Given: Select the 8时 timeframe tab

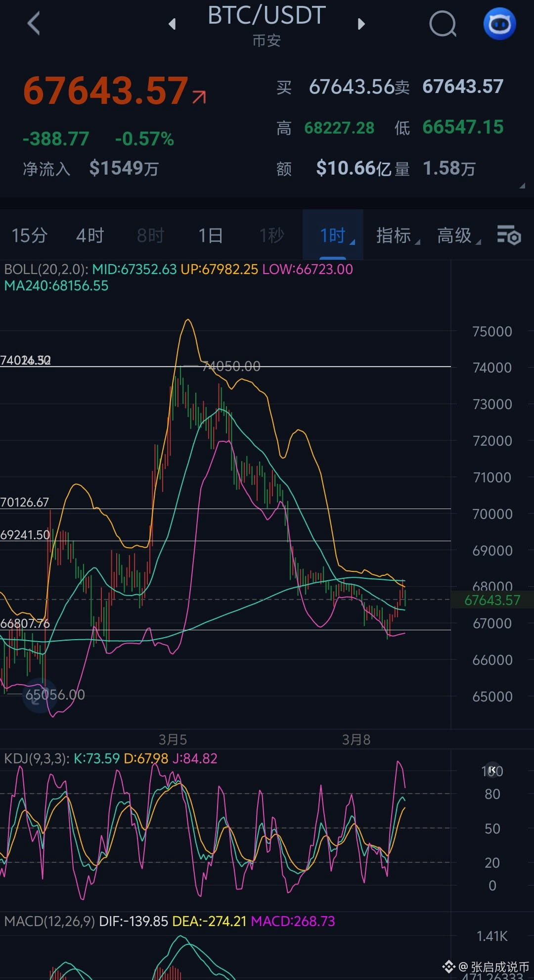Looking at the screenshot, I should tap(151, 235).
